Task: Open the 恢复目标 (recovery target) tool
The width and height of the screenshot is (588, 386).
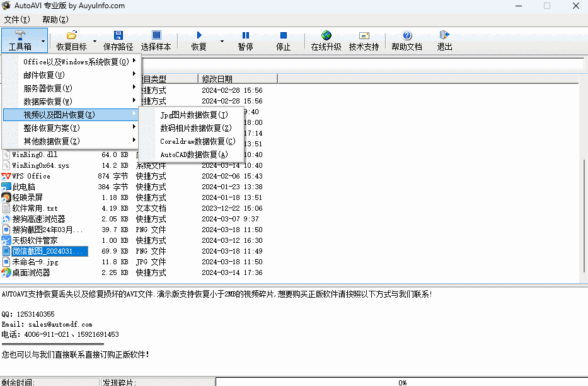Action: (71, 40)
